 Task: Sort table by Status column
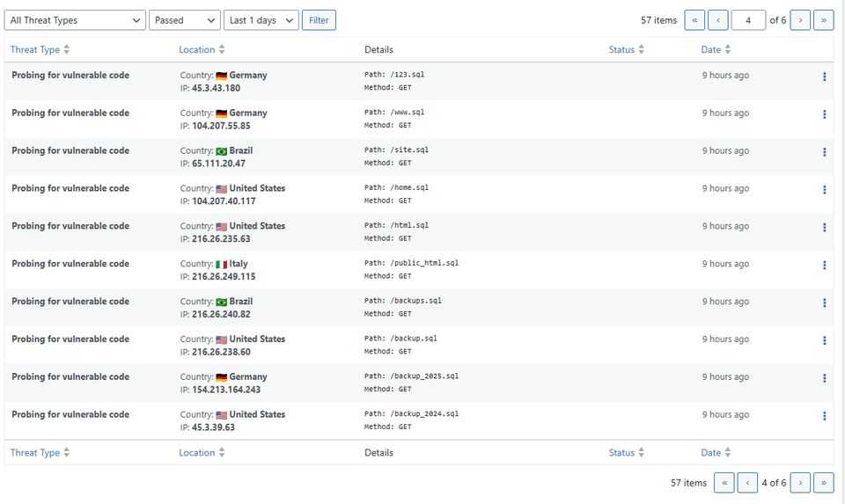627,50
